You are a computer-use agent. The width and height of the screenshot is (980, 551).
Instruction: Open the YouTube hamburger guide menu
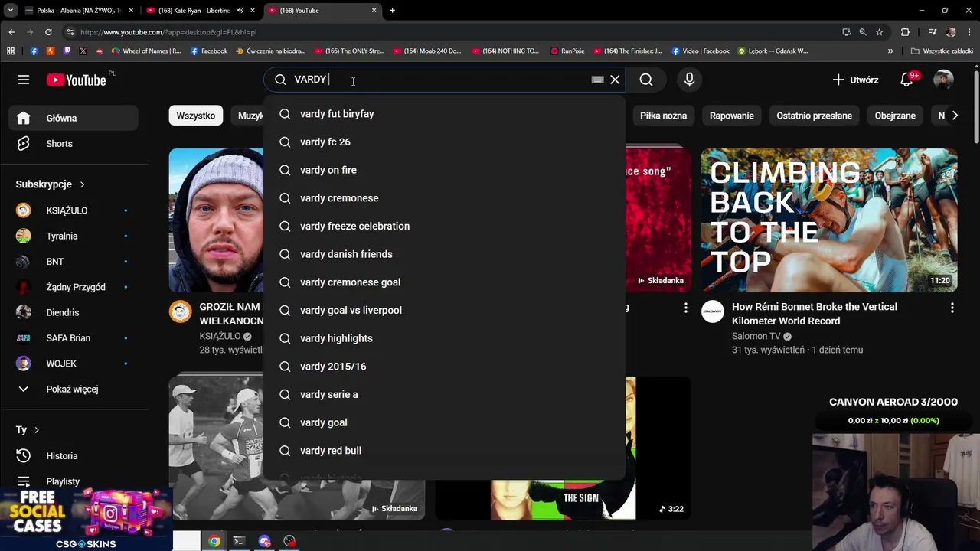(x=24, y=80)
